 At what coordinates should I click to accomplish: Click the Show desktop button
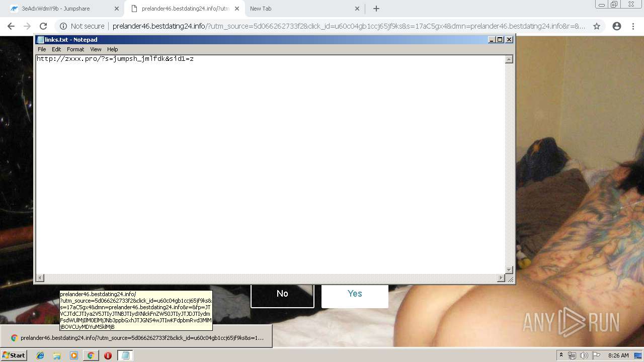point(639,355)
